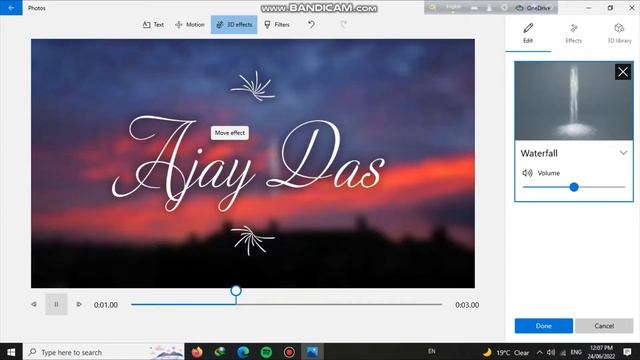Click the Redo arrow icon

pos(344,24)
